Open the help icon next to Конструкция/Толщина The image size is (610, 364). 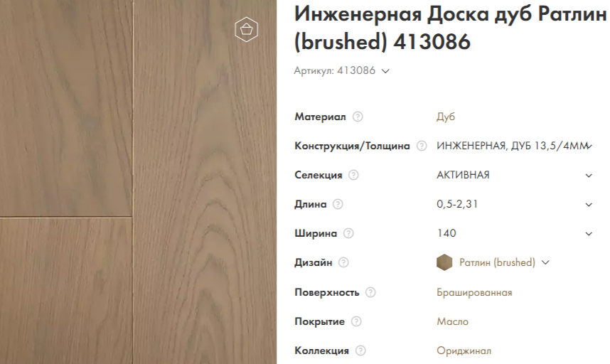pyautogui.click(x=422, y=146)
